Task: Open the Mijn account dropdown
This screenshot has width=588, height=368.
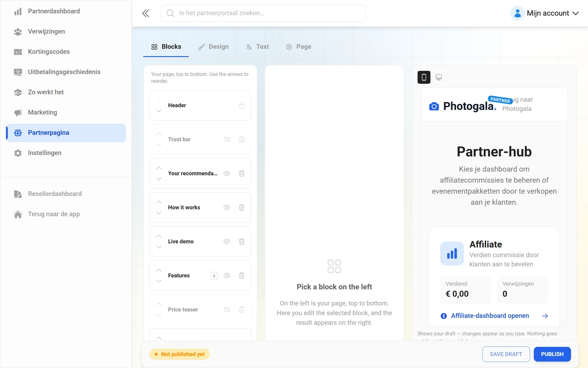Action: pyautogui.click(x=545, y=13)
